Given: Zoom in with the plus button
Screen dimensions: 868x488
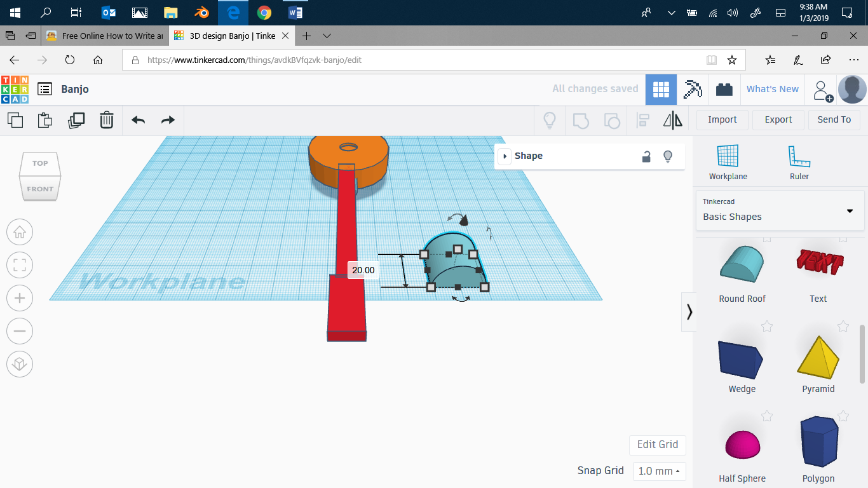Looking at the screenshot, I should tap(20, 298).
